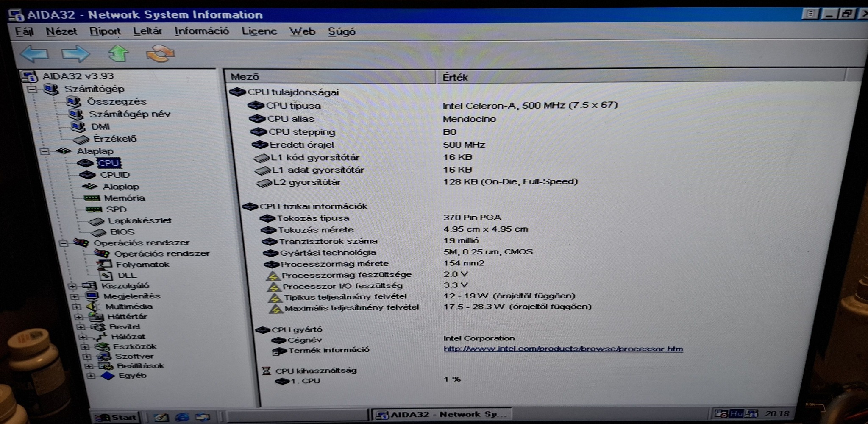Select the CPU tree item
This screenshot has height=424, width=868.
[108, 163]
